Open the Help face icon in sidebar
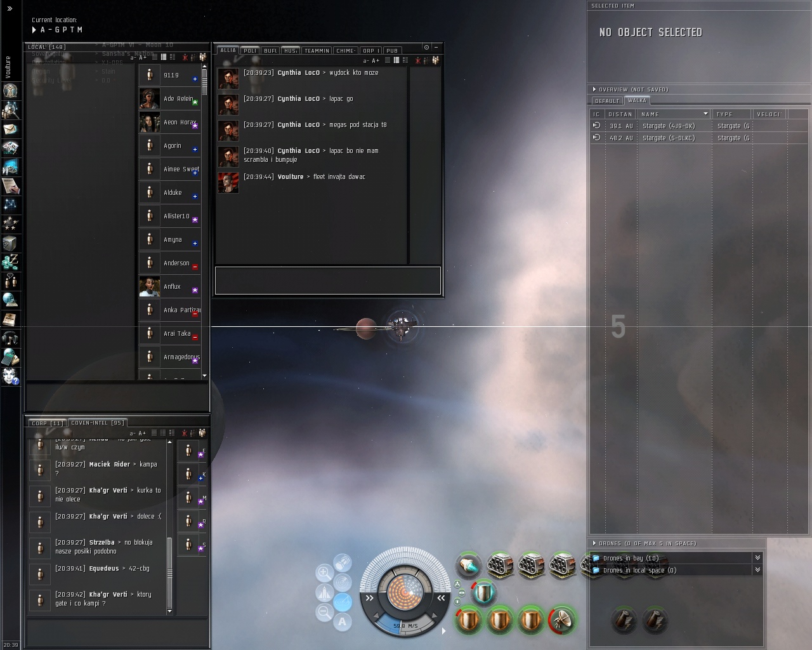812x650 pixels. click(10, 376)
